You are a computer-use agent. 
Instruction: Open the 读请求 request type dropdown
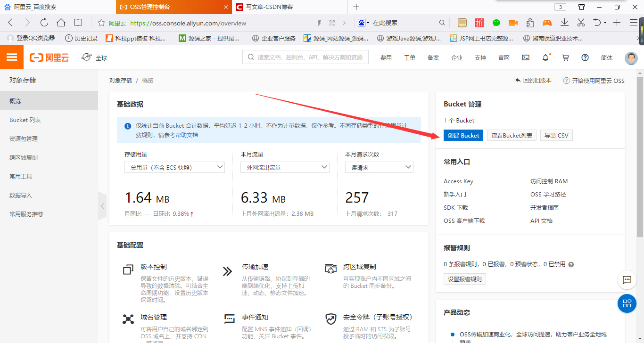(379, 167)
